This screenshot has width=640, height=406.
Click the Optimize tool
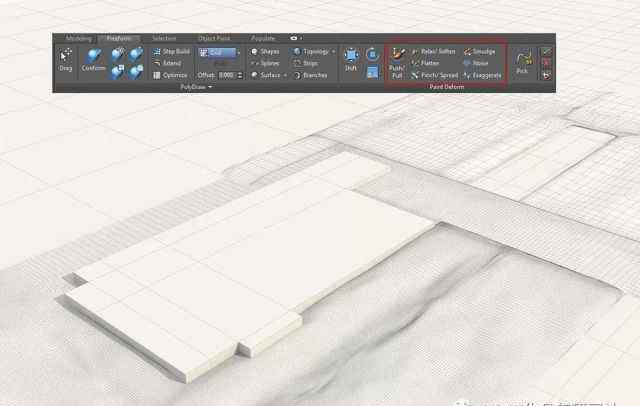pos(170,75)
